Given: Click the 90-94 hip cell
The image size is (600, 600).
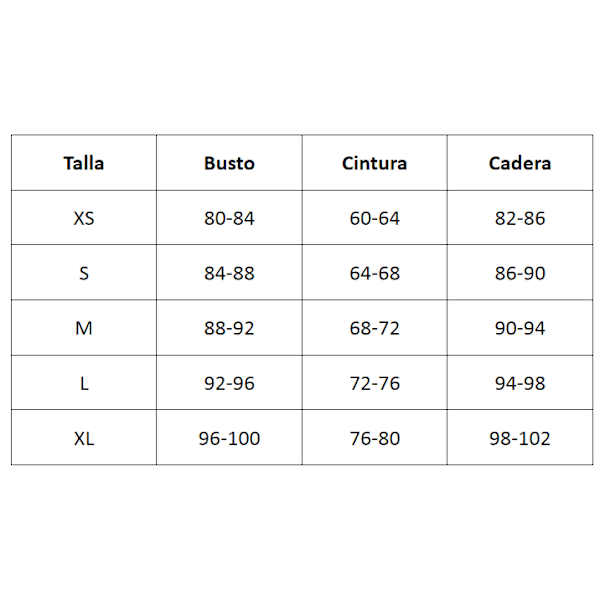Looking at the screenshot, I should (520, 328).
